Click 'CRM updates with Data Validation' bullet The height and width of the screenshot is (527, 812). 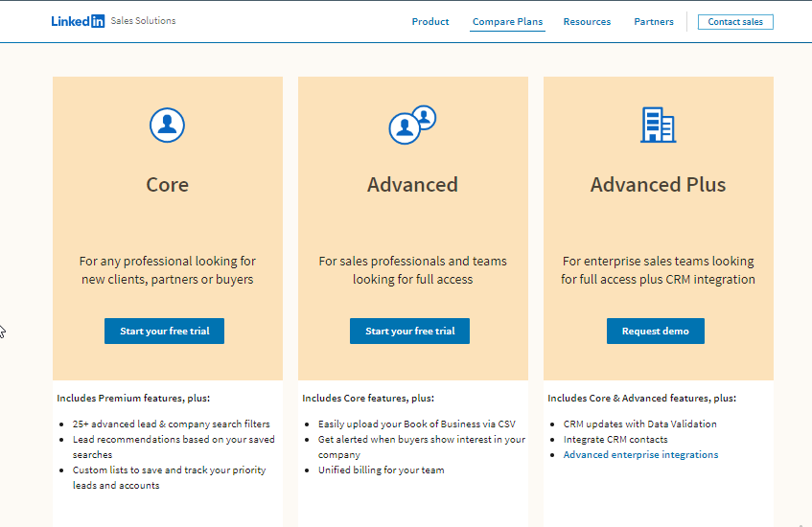[640, 424]
